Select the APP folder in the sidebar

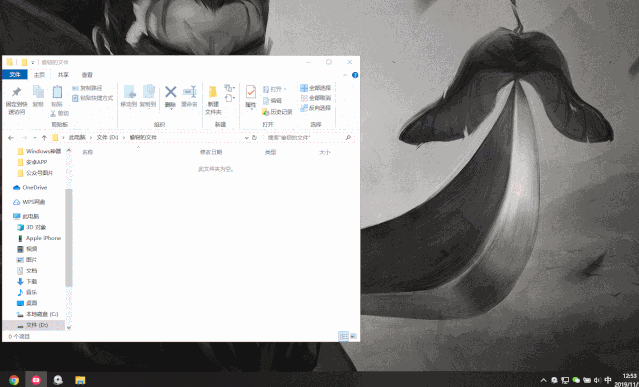coord(33,162)
